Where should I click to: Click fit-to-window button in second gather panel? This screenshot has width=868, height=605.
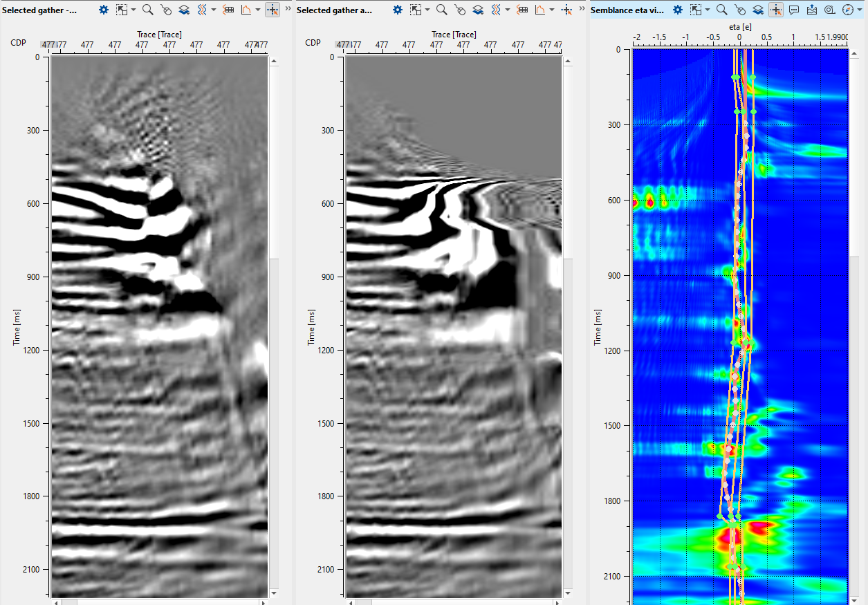[x=416, y=10]
